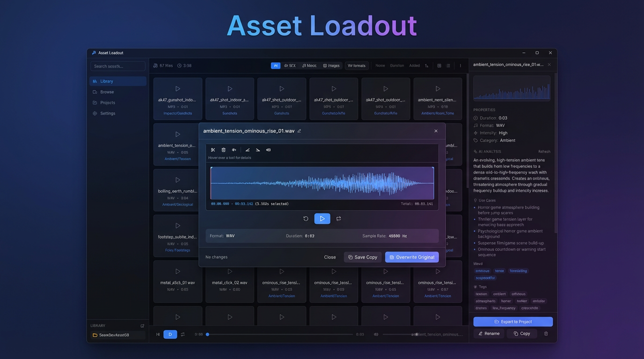Show all asset types with the All filter
The image size is (644, 359).
pos(276,66)
